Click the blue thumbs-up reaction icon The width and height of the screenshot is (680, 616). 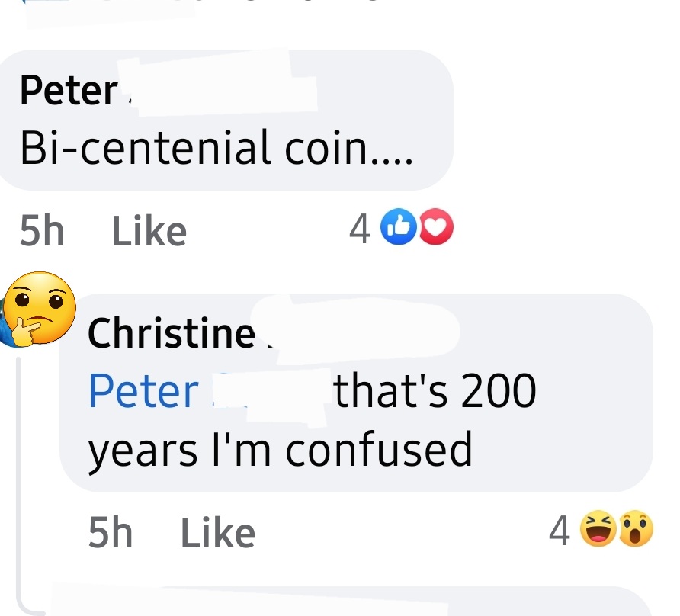399,227
